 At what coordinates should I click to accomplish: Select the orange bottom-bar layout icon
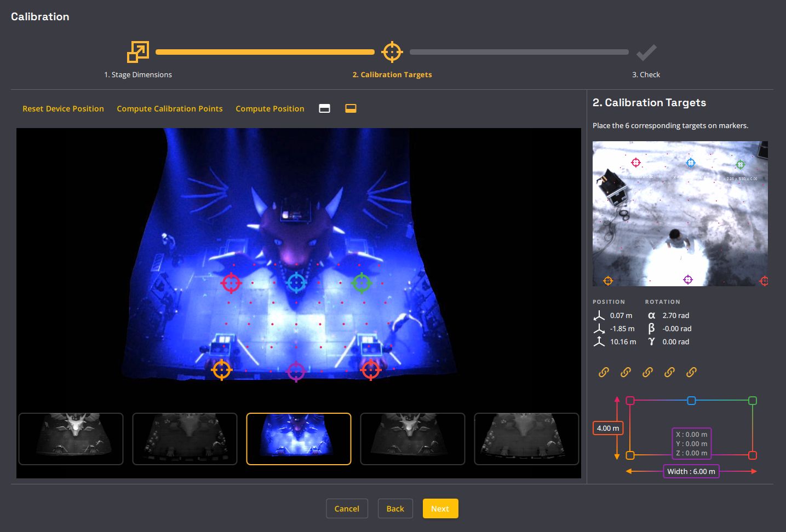351,108
